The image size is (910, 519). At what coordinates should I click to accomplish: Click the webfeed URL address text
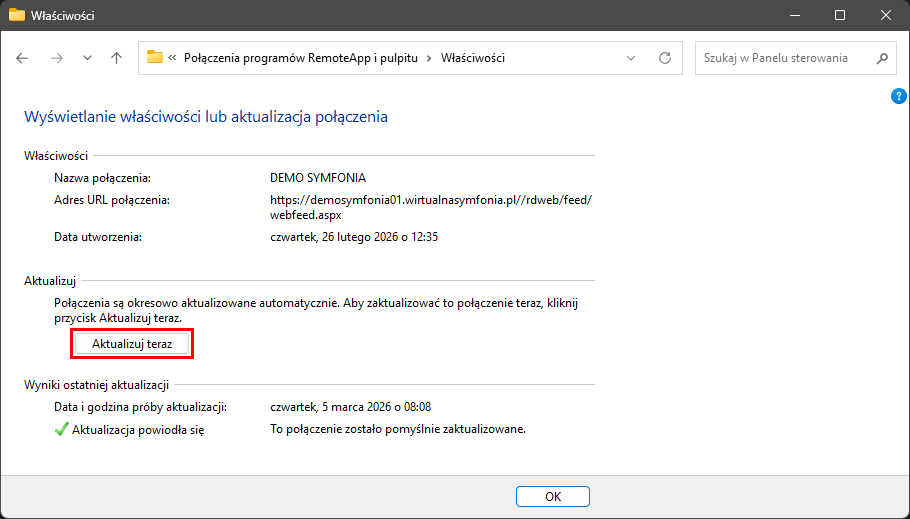(x=431, y=207)
